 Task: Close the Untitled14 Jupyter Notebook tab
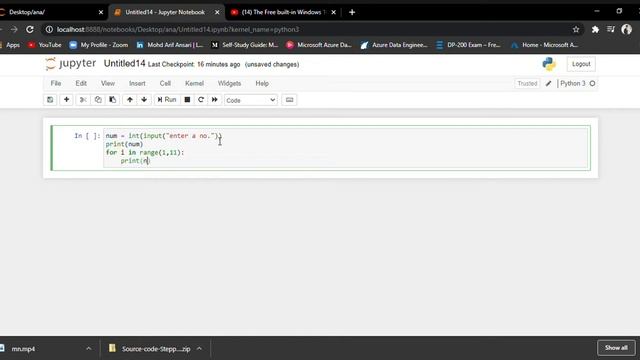coord(217,12)
